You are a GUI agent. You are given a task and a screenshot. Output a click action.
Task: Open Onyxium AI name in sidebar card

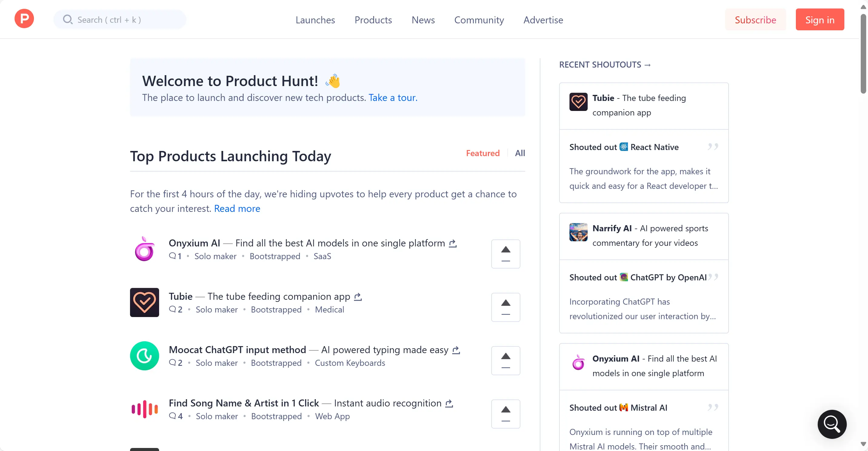[x=616, y=359]
